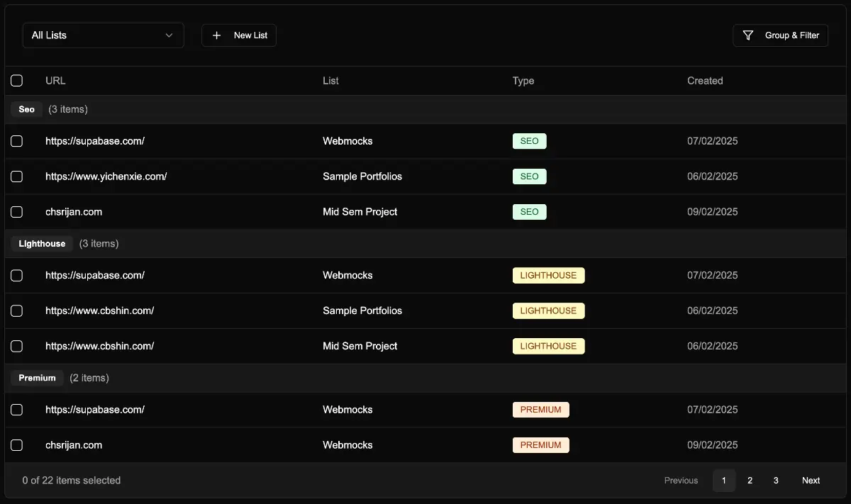Check the supabase.com row with SEO type
Image resolution: width=851 pixels, height=504 pixels.
pyautogui.click(x=17, y=141)
